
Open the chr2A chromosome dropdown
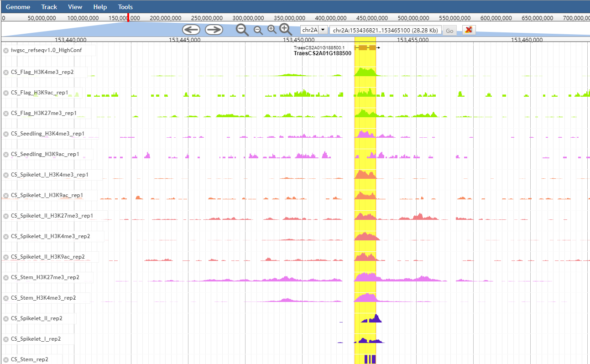point(323,30)
